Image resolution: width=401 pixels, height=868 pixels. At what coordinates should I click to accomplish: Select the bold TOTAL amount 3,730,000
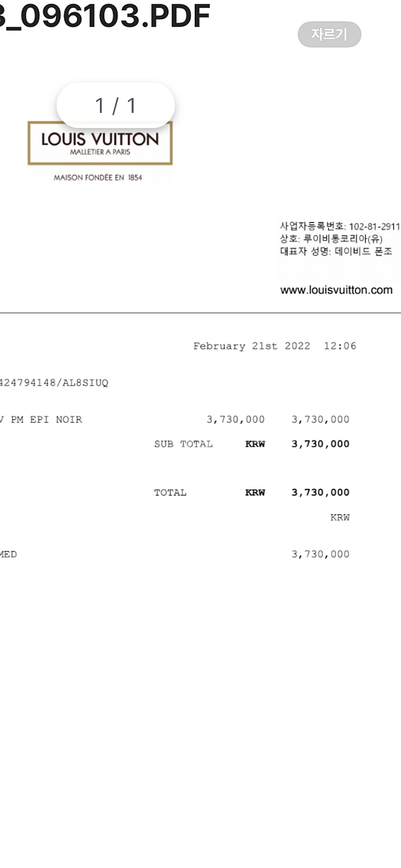[320, 493]
